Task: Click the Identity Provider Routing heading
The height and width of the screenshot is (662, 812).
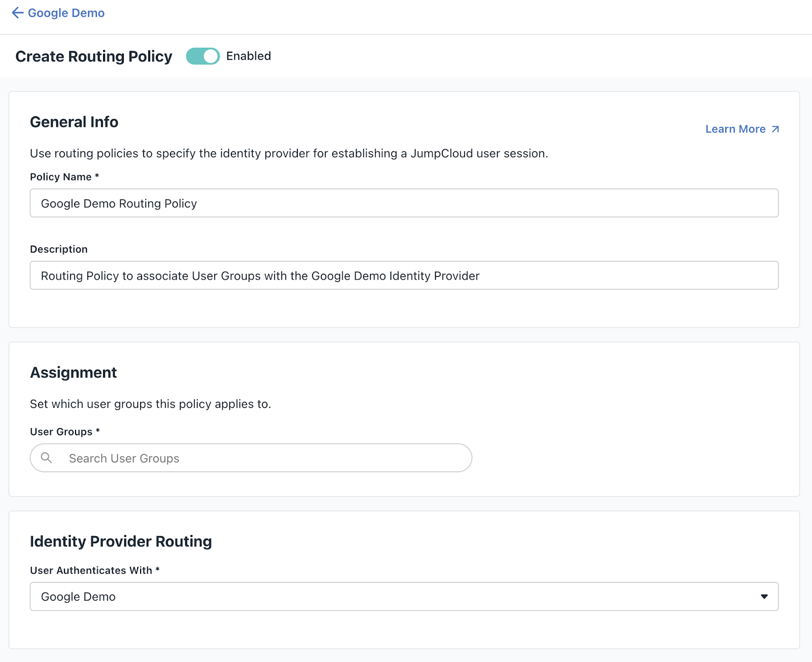Action: (x=121, y=542)
